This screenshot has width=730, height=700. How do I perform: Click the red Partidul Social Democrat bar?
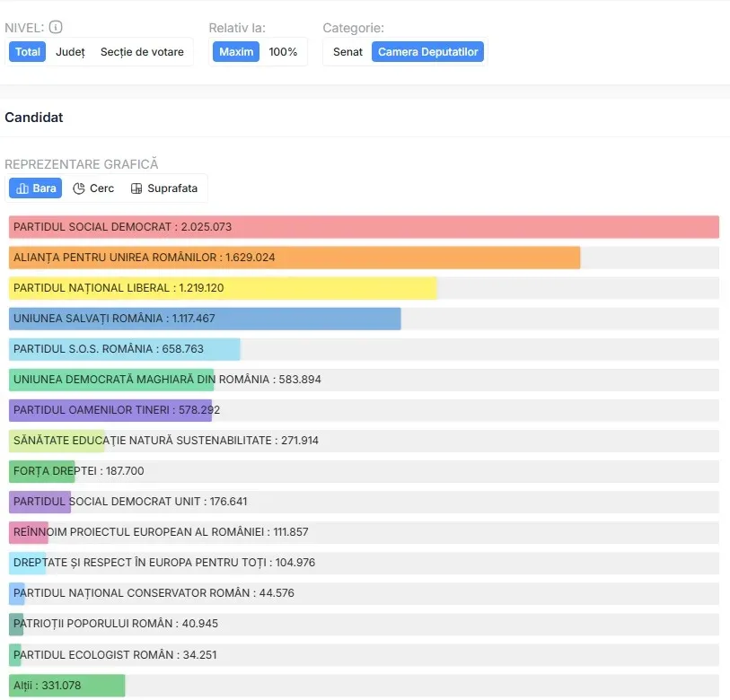(364, 227)
